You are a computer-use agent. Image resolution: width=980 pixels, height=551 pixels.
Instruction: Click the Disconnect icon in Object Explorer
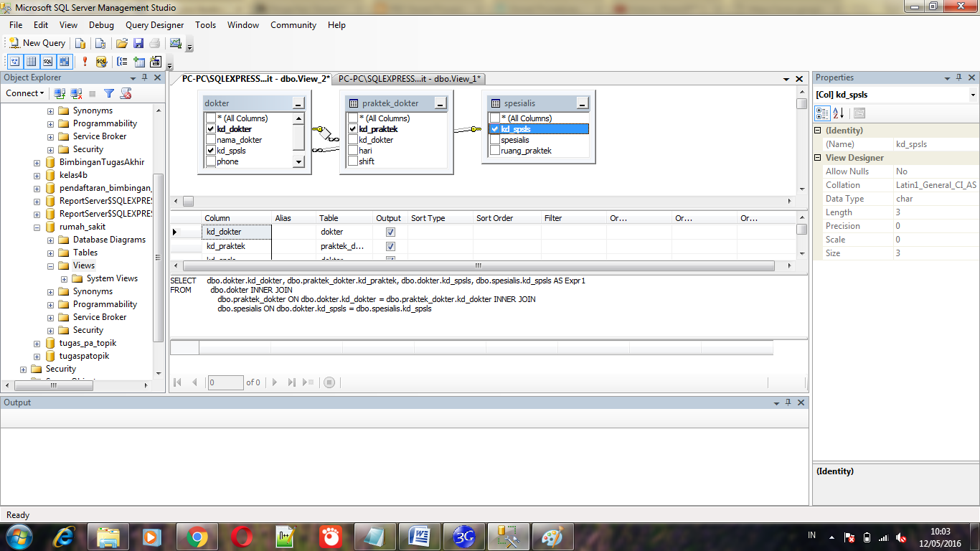coord(76,93)
